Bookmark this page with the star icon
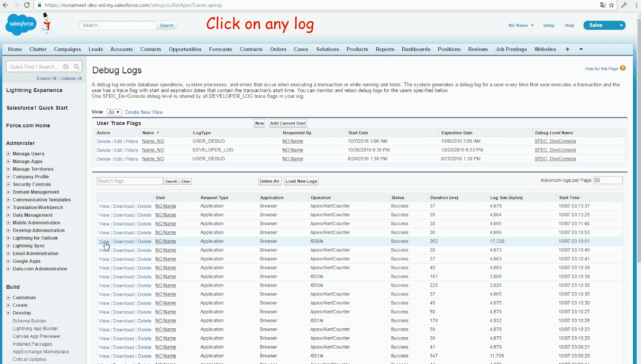 point(611,5)
